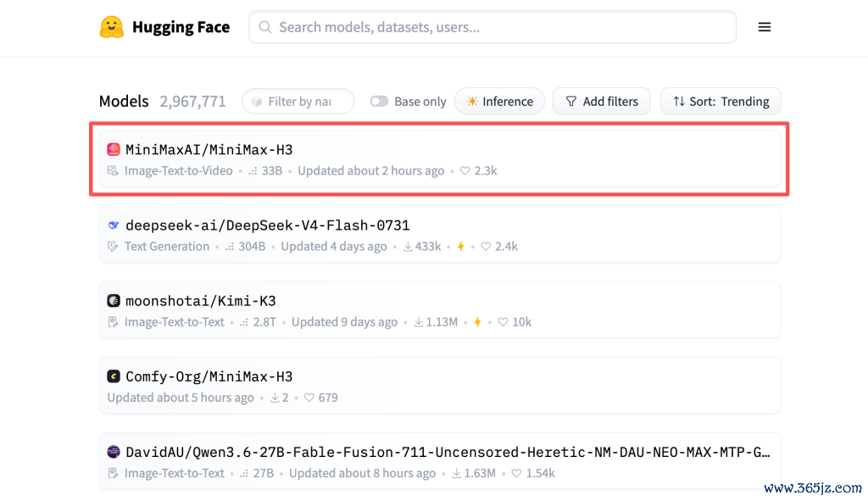Viewport: 868px width, 501px height.
Task: Click lightning bolt icon on DeepSeek row
Action: [x=460, y=247]
